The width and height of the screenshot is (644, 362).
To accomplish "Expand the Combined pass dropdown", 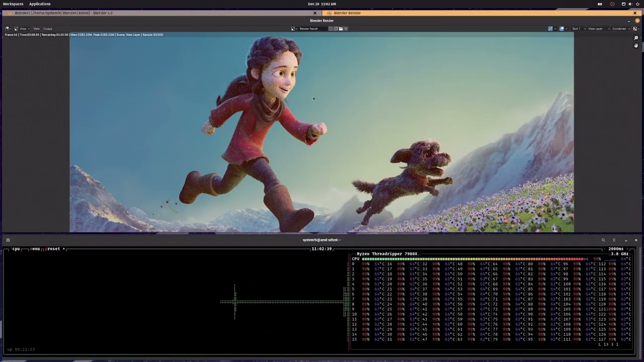I will (x=620, y=29).
